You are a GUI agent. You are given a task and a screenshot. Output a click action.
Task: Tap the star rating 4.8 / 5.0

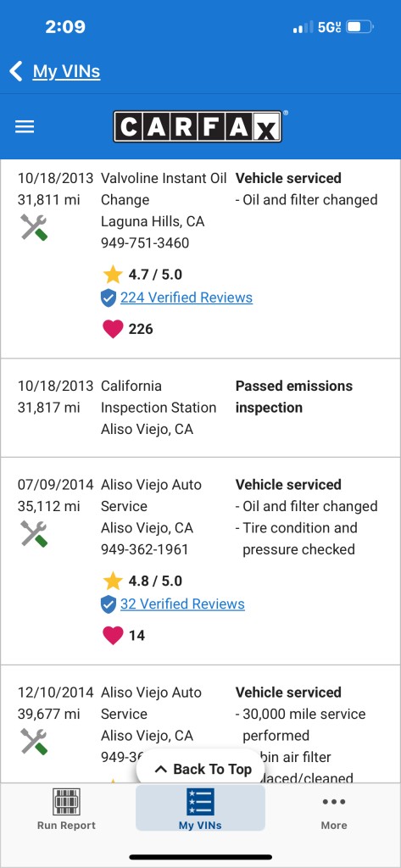click(x=142, y=581)
